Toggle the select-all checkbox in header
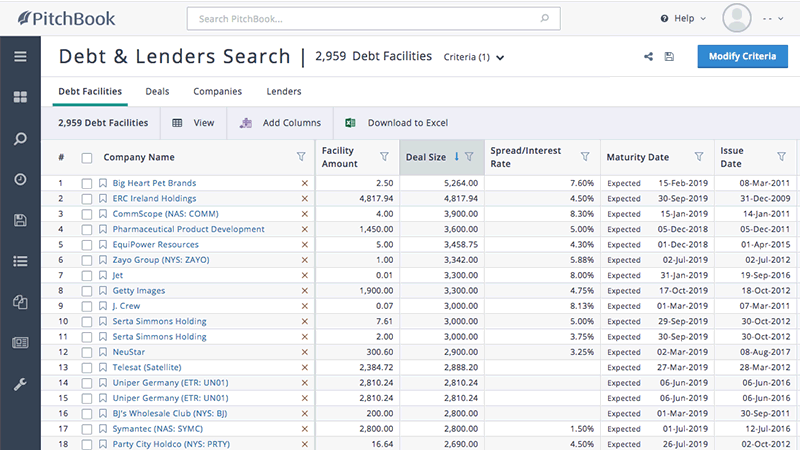800x450 pixels. [x=87, y=158]
